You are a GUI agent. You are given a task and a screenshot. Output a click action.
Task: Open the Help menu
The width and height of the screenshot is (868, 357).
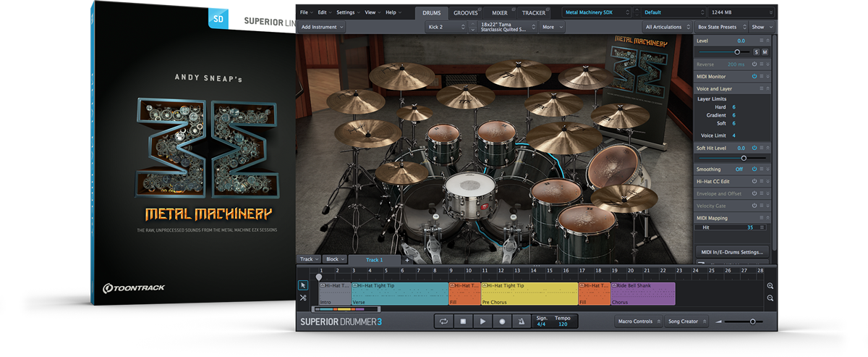coord(393,12)
